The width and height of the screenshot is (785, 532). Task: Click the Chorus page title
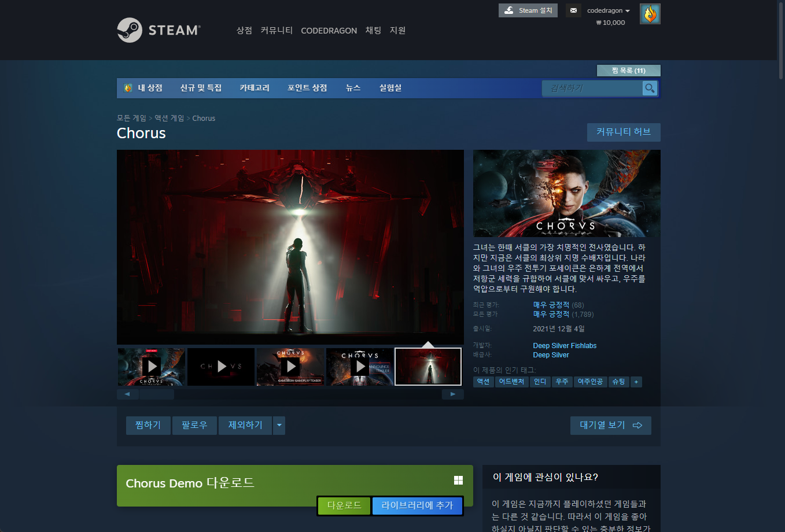coord(141,133)
